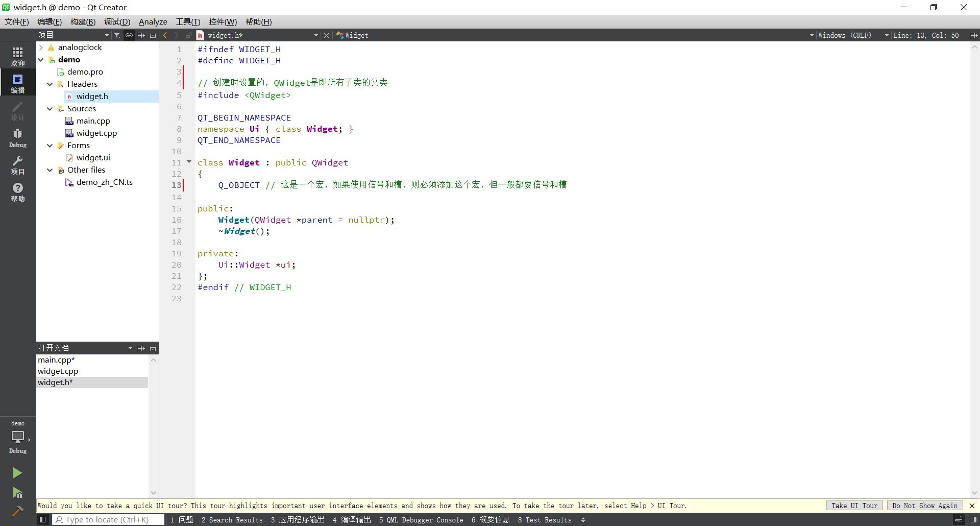Dismiss the UI tour info bar

[x=972, y=506]
